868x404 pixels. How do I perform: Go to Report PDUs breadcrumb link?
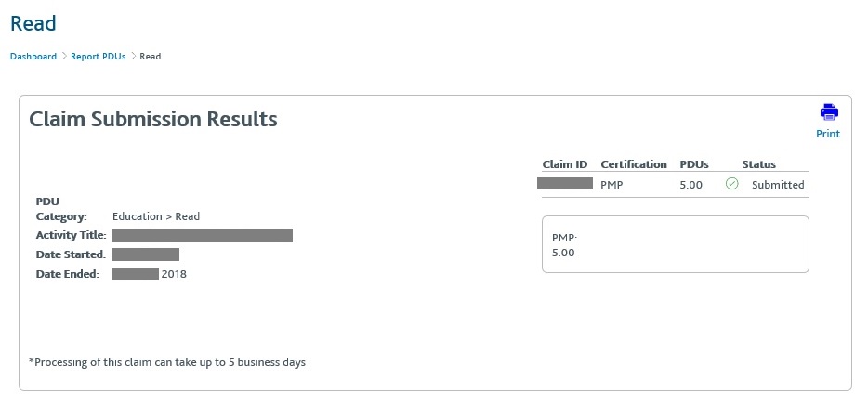pos(98,57)
